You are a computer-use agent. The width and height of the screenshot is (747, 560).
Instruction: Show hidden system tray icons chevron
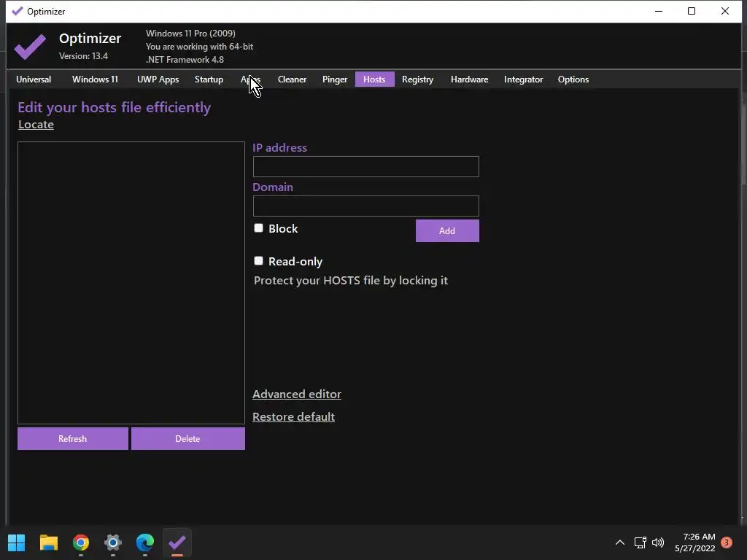click(620, 542)
